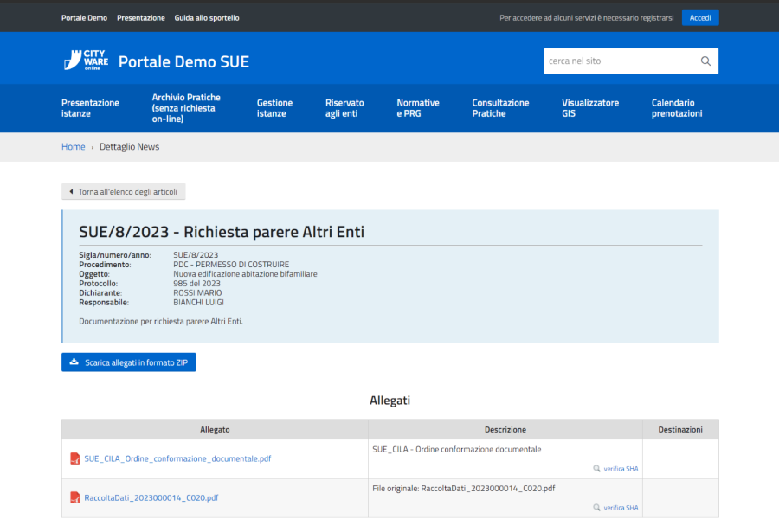Open Guida allo sportello top link
The image size is (779, 532).
click(x=207, y=17)
